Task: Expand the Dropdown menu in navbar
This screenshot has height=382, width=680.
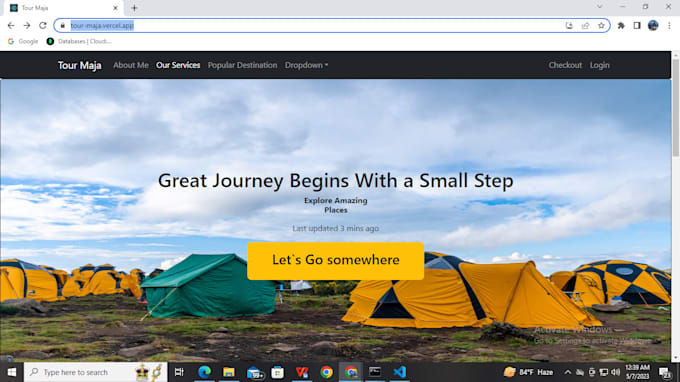Action: tap(306, 65)
